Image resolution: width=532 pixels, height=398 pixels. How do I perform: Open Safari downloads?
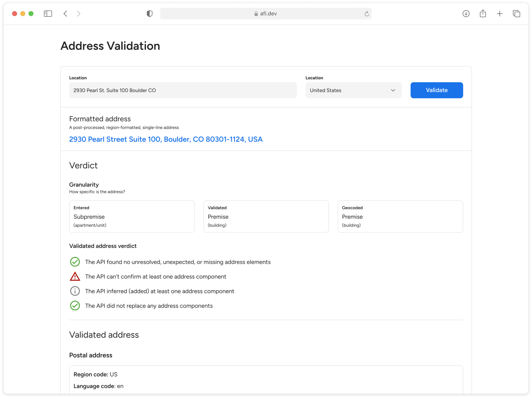pos(466,14)
